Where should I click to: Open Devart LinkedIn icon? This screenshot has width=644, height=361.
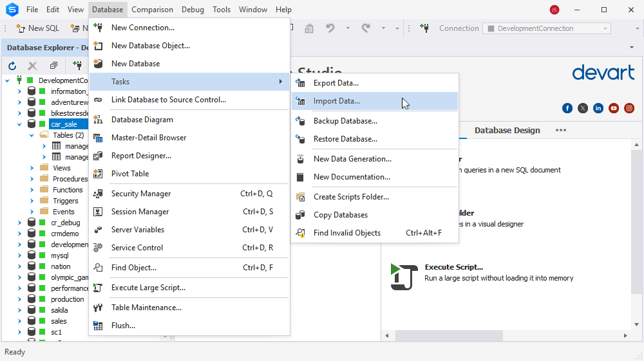click(x=598, y=108)
